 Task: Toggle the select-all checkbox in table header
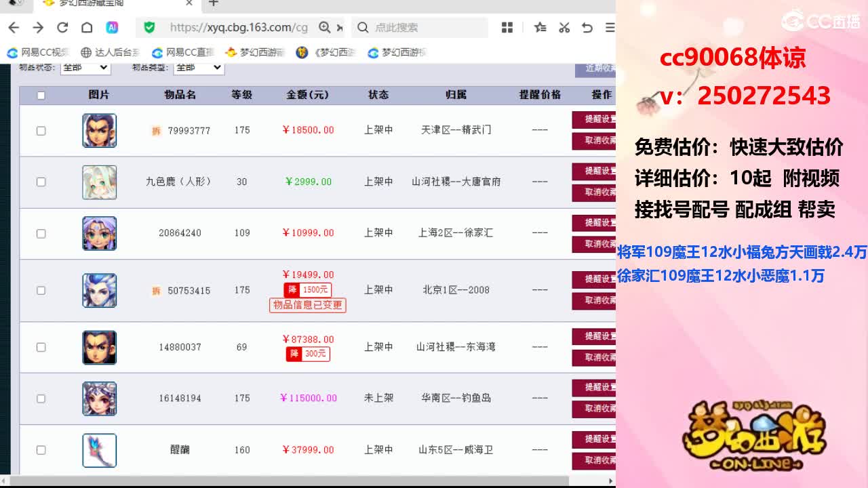pos(41,96)
